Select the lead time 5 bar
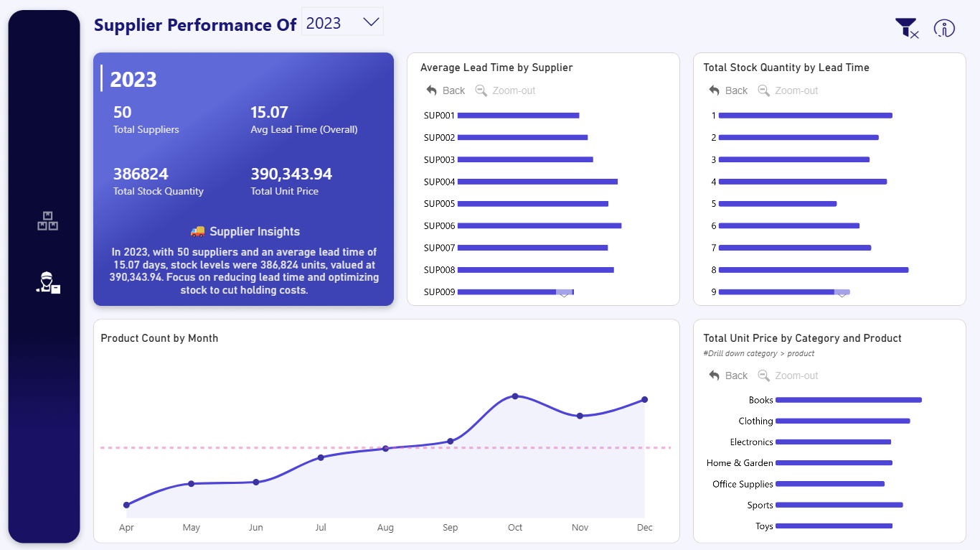Screen dimensions: 980x550 pos(778,204)
